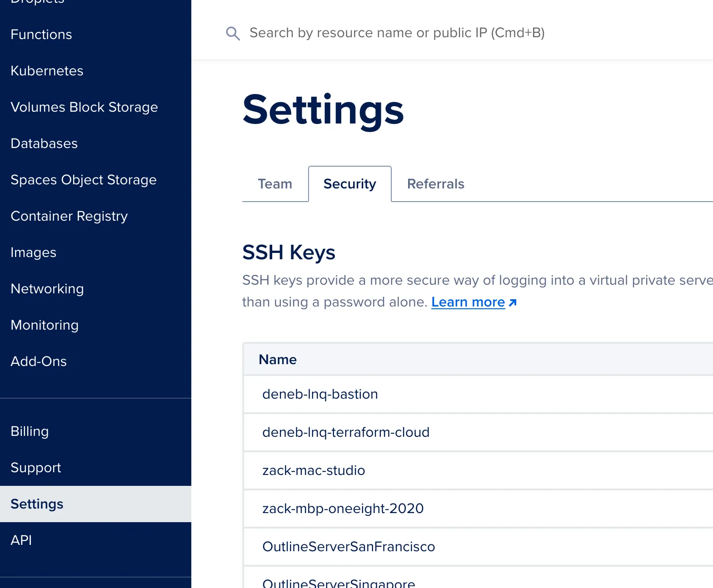The height and width of the screenshot is (588, 713).
Task: Select Spaces Object Storage
Action: pyautogui.click(x=84, y=180)
